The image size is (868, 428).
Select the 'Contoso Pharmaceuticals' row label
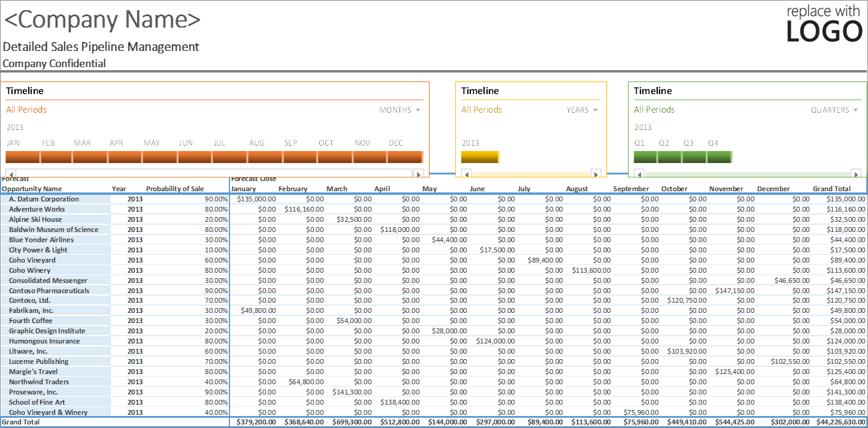click(49, 291)
